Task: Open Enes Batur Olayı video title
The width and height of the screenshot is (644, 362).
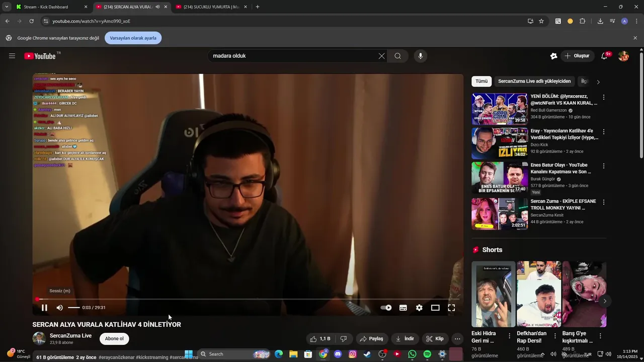Action: point(561,168)
